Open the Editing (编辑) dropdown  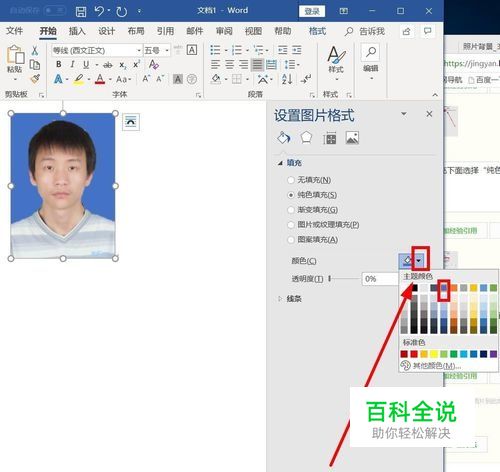click(370, 62)
